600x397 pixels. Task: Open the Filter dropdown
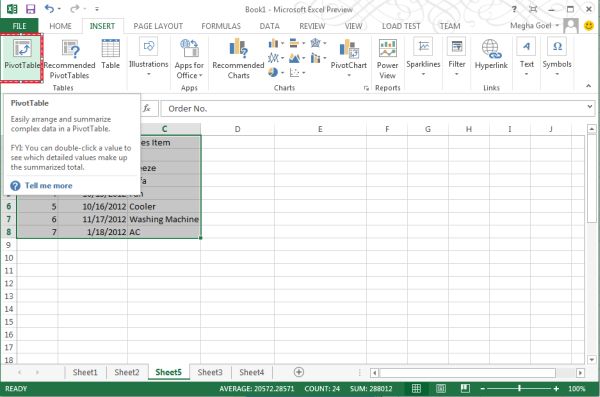456,56
